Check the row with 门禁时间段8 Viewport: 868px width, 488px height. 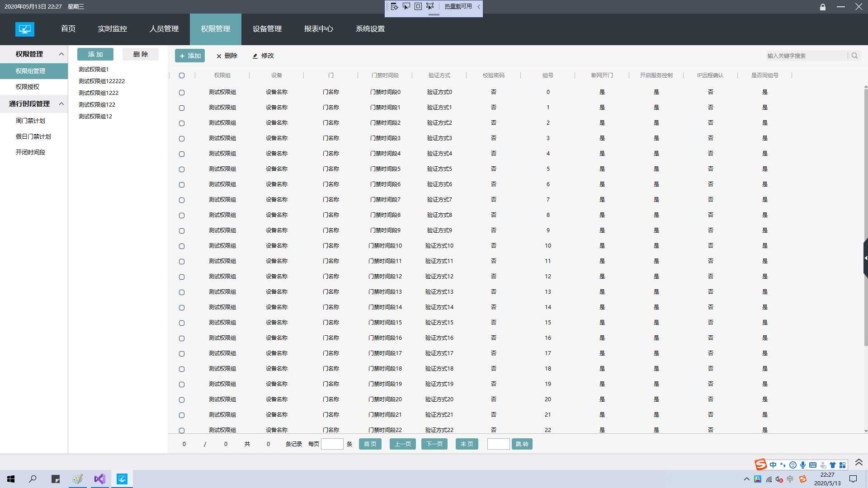tap(182, 216)
